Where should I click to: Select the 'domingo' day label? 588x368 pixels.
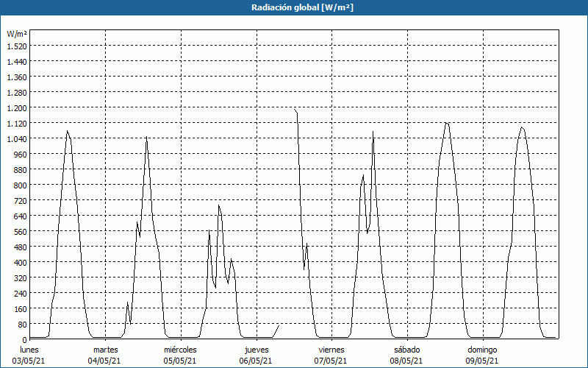pyautogui.click(x=482, y=350)
